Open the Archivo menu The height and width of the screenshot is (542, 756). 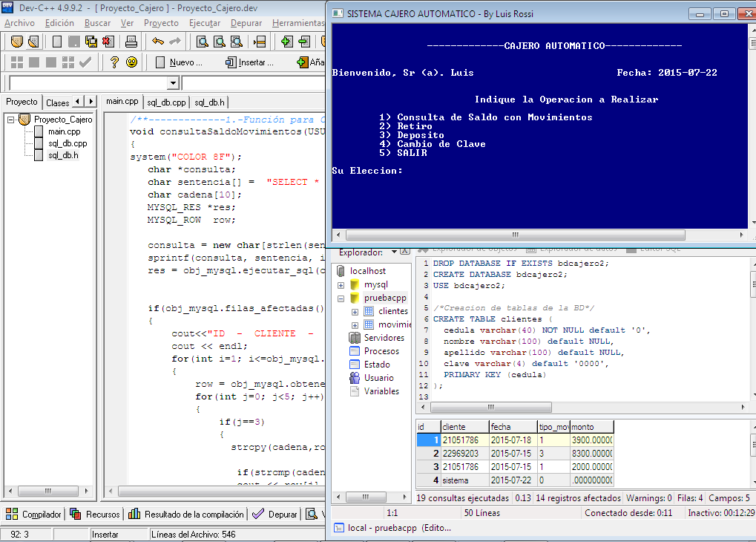click(20, 23)
